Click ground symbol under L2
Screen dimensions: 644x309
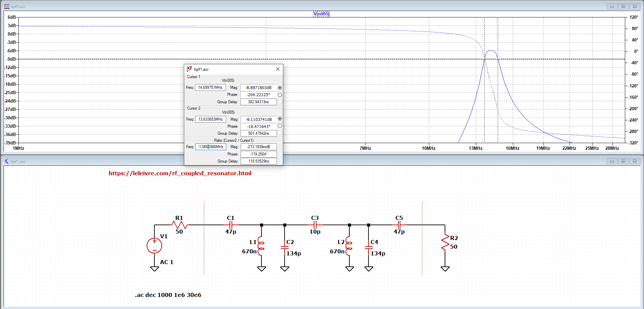pyautogui.click(x=349, y=269)
